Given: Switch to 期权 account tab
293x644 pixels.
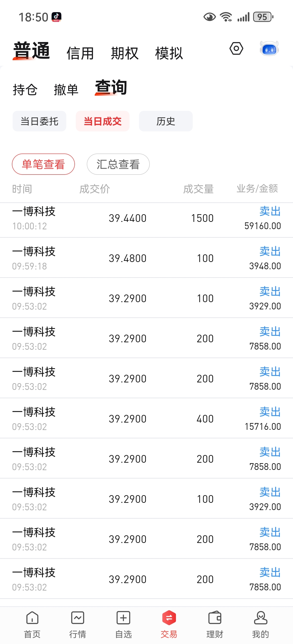Looking at the screenshot, I should (x=125, y=53).
